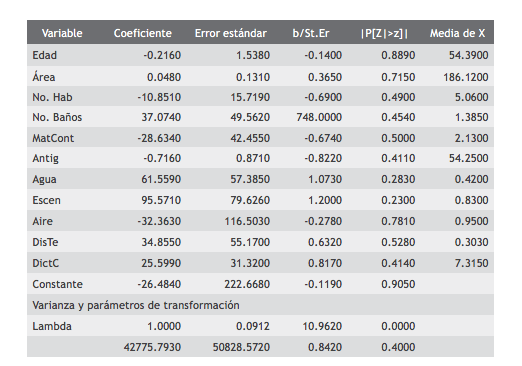Click the Varianza y parámetros de transformación row

click(260, 305)
